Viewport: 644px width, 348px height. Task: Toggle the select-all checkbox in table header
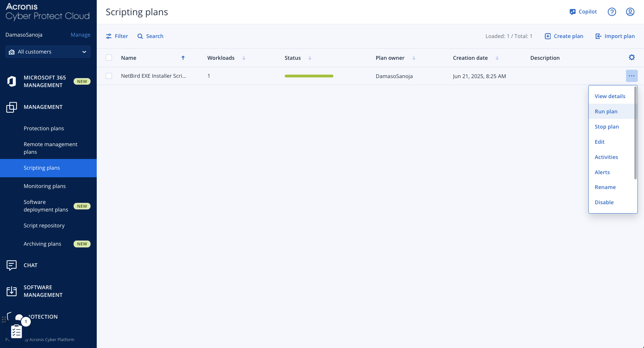(x=109, y=58)
